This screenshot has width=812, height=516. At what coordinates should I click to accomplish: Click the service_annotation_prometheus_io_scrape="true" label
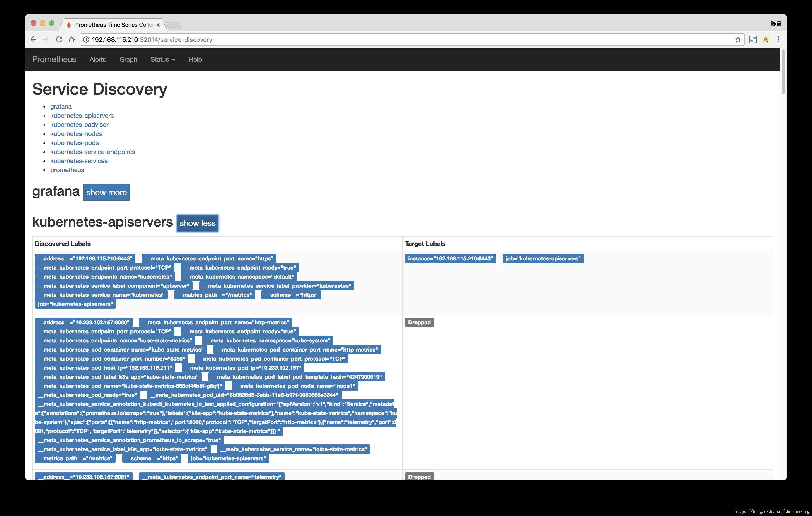(129, 441)
